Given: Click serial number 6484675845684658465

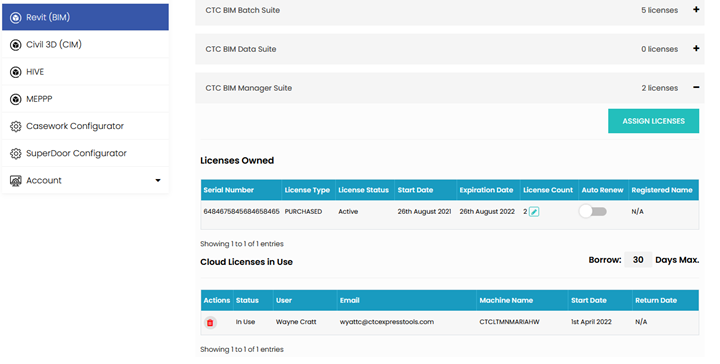Looking at the screenshot, I should tap(242, 212).
